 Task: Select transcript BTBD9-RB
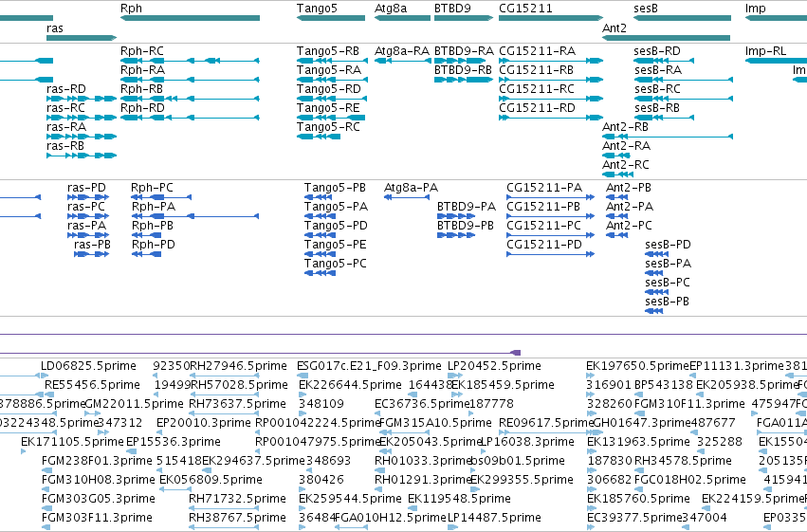pos(464,80)
